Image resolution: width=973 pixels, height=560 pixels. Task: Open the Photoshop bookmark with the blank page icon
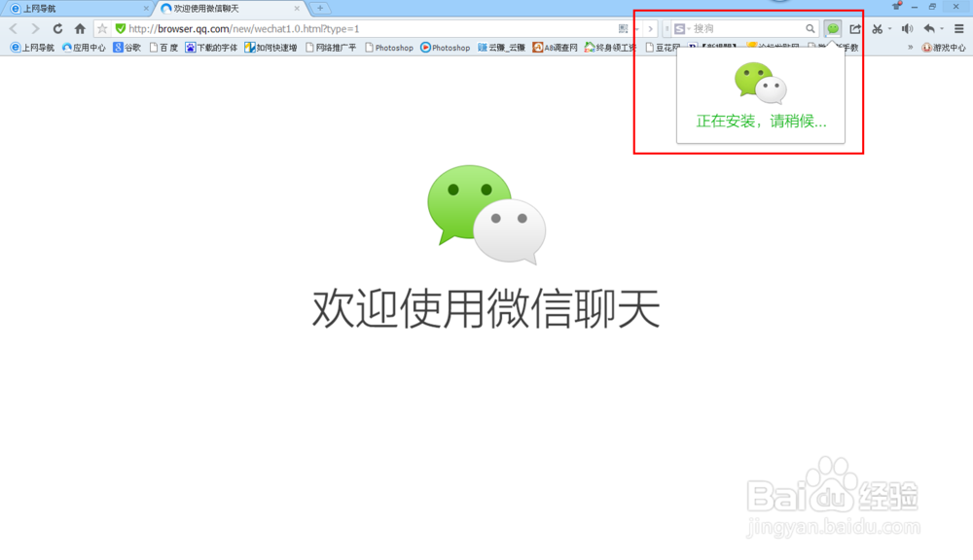pos(389,47)
